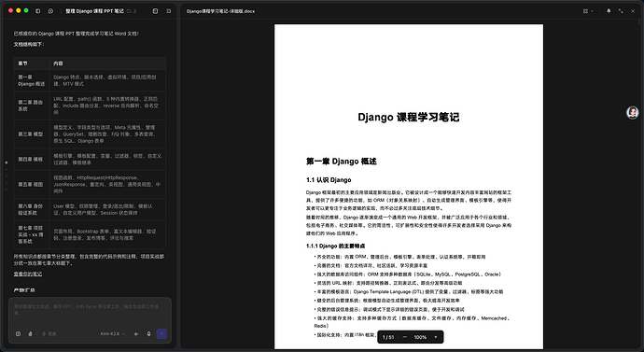
Task: Click the 第三章 模型 table cell
Action: pos(32,134)
